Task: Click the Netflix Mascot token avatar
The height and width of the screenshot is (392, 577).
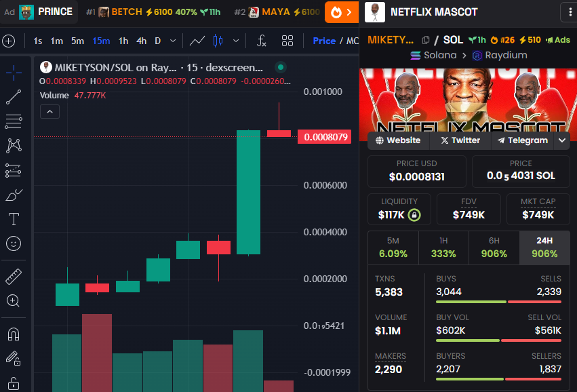Action: [x=375, y=12]
